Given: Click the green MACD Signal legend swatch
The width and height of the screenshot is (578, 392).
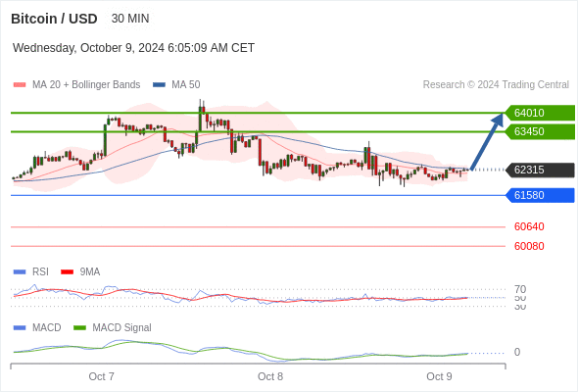Looking at the screenshot, I should [x=79, y=327].
